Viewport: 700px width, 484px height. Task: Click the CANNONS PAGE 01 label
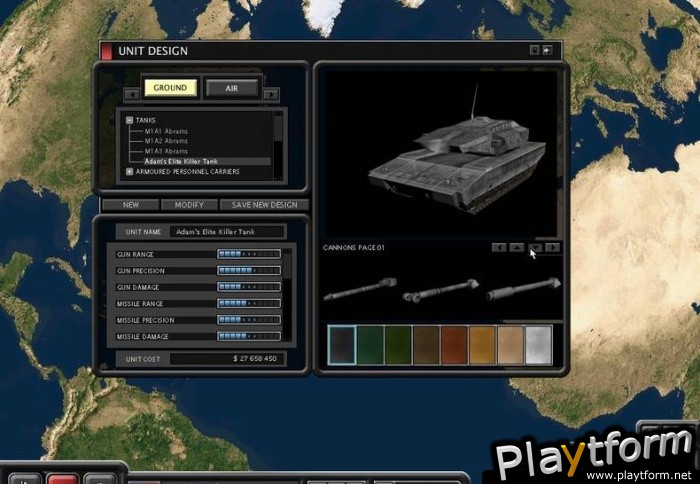tap(354, 247)
